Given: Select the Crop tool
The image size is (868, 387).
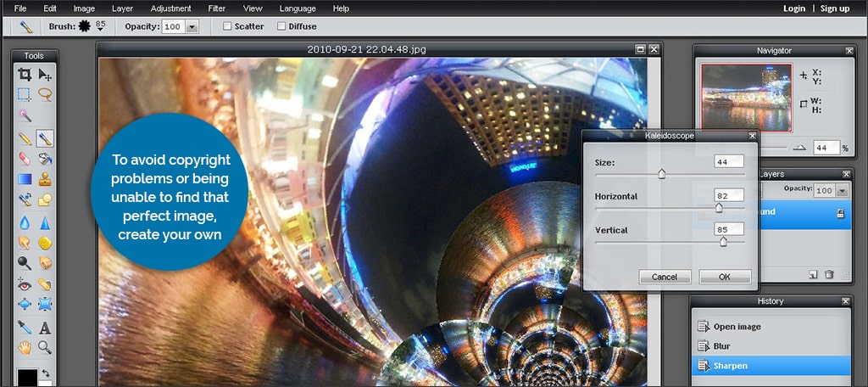Looking at the screenshot, I should click(25, 75).
